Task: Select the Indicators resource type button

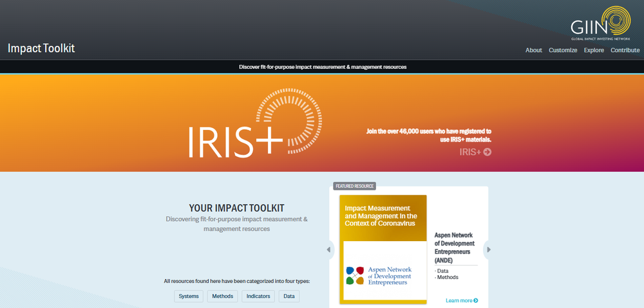Action: click(258, 296)
